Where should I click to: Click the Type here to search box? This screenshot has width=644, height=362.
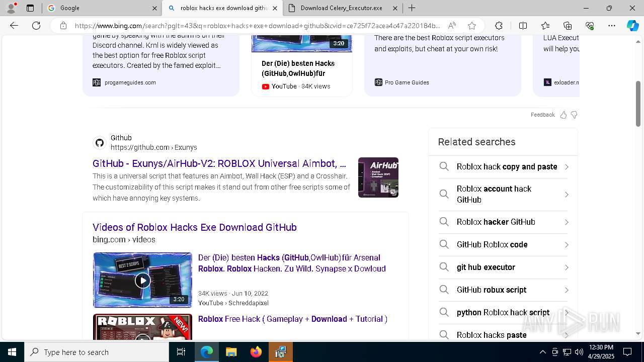pos(97,352)
